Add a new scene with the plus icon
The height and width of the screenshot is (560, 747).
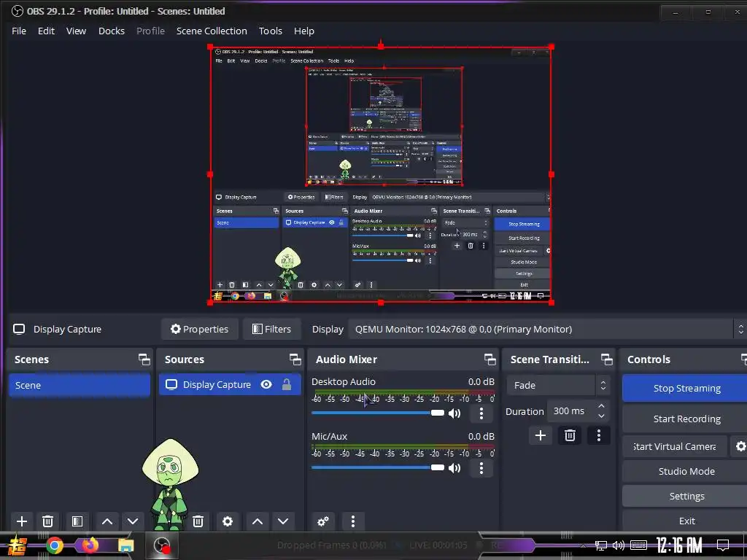[21, 521]
